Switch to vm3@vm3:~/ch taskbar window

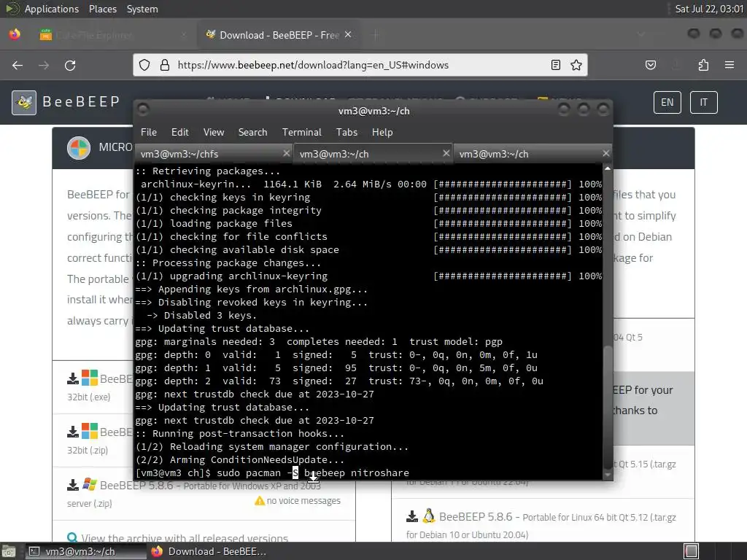pyautogui.click(x=86, y=551)
